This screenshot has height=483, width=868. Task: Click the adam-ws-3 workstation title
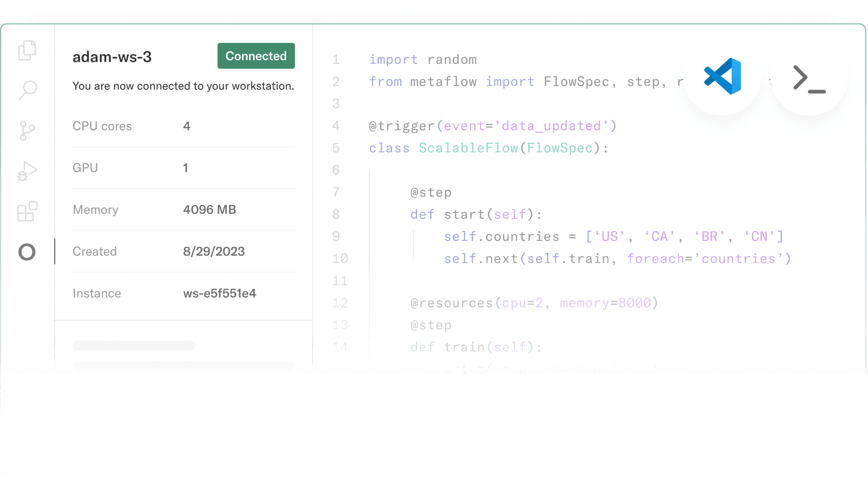pyautogui.click(x=112, y=57)
